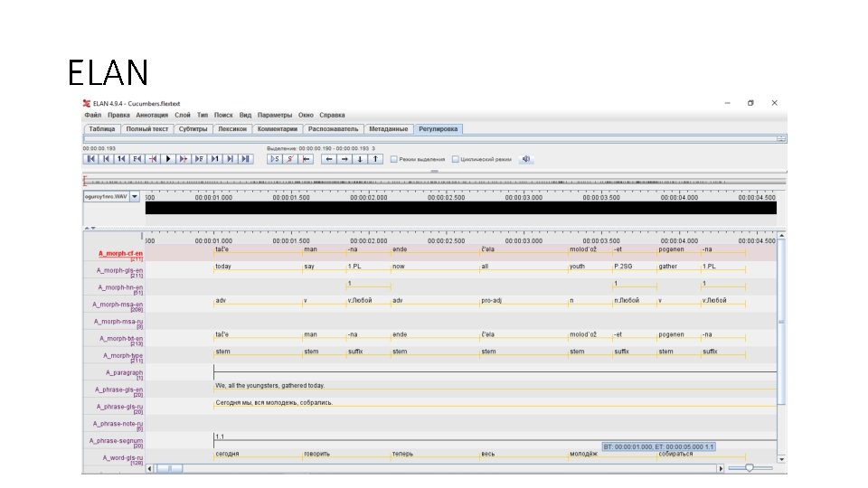Go to previous annotation arrow
The image size is (868, 488).
329,159
